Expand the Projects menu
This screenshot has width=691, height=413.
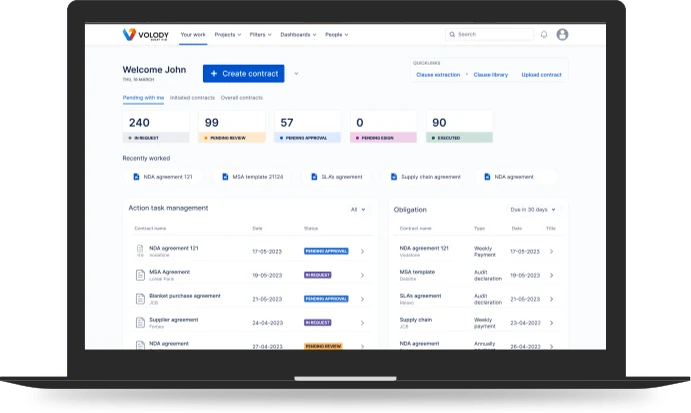click(x=228, y=34)
